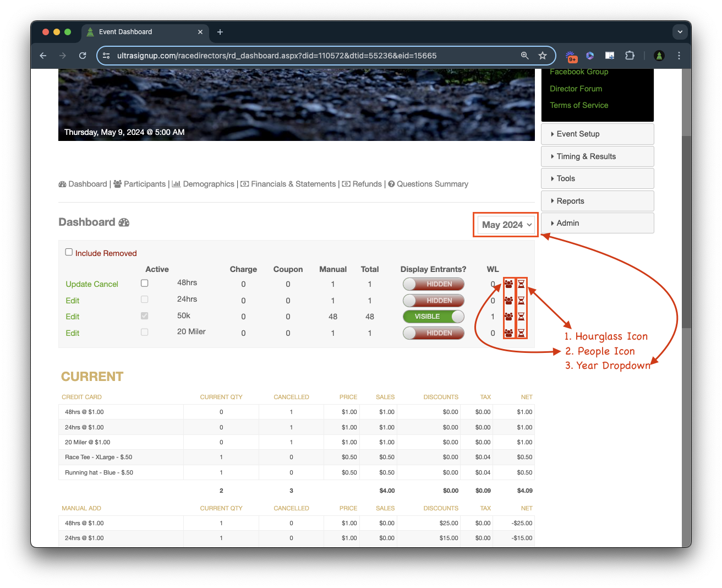The image size is (722, 588).
Task: Open the May 2024 year dropdown
Action: pyautogui.click(x=506, y=225)
